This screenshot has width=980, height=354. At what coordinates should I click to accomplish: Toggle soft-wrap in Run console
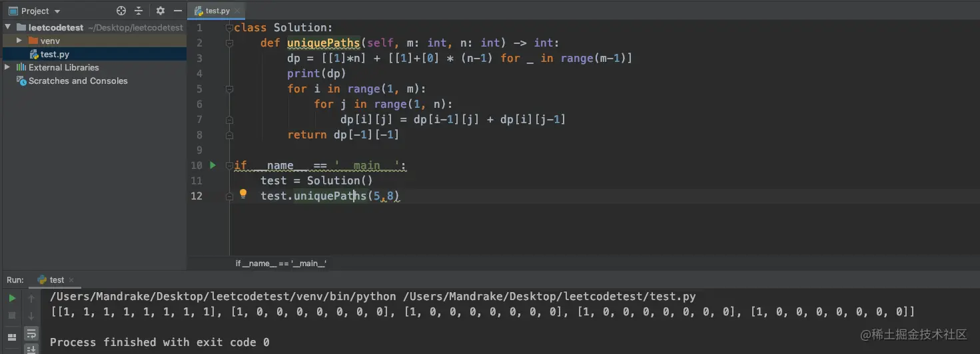point(31,334)
